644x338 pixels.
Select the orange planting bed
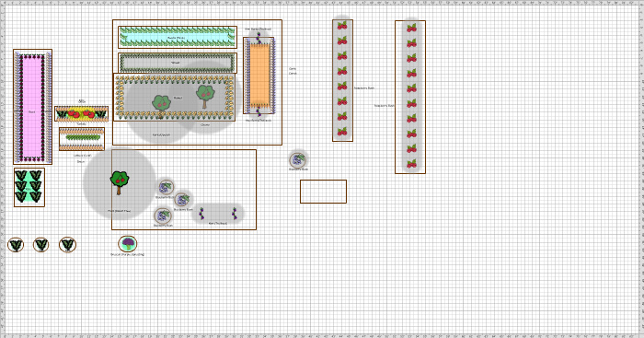[x=259, y=76]
